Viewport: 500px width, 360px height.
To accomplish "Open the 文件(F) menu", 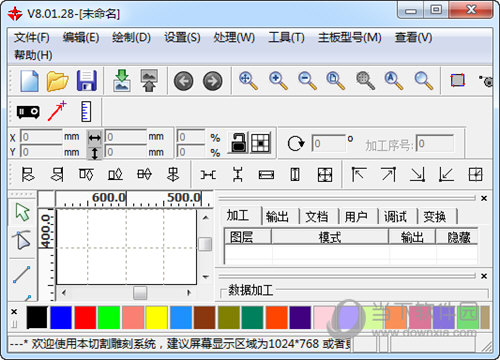I will coord(32,37).
